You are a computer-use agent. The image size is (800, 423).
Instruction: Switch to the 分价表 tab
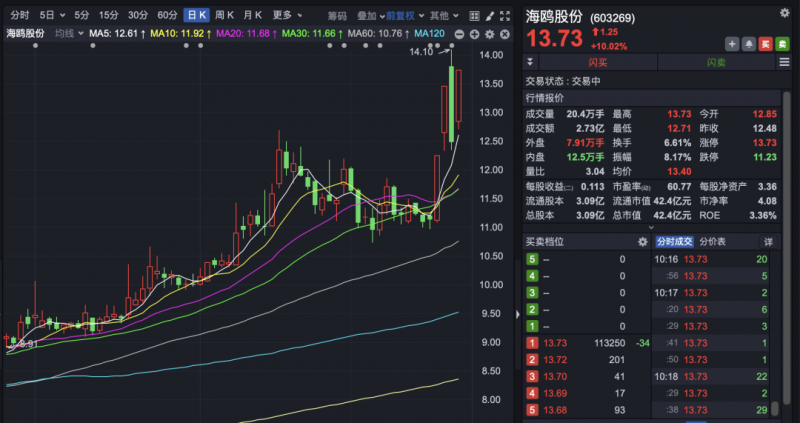tap(712, 242)
